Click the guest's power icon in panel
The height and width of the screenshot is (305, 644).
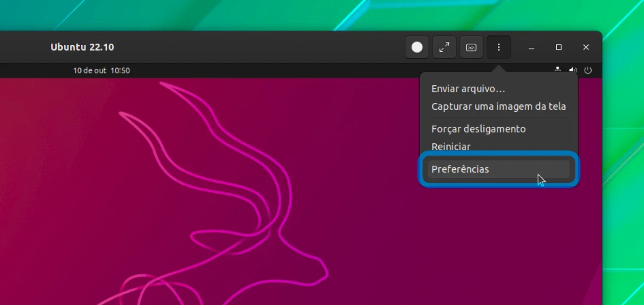click(x=588, y=70)
